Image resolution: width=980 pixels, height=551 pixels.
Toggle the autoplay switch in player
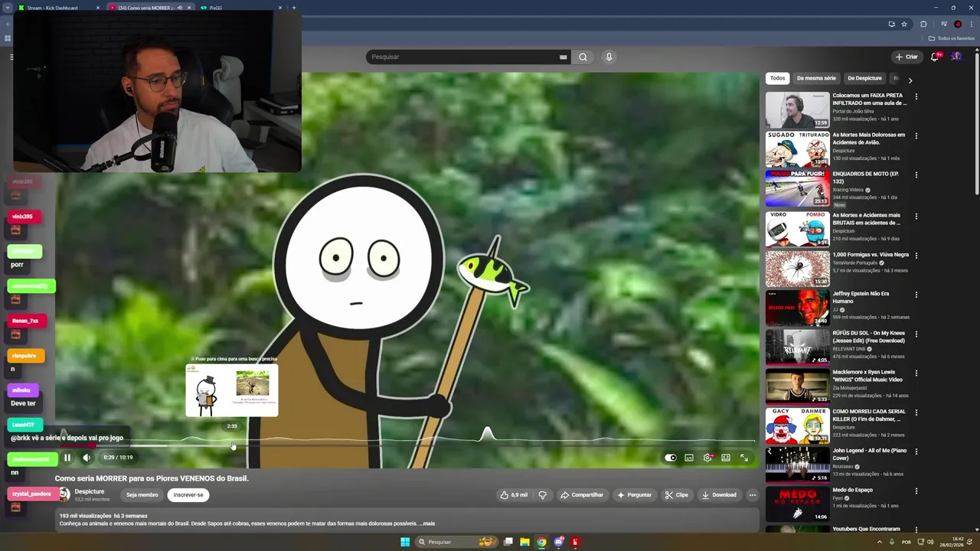coord(671,458)
